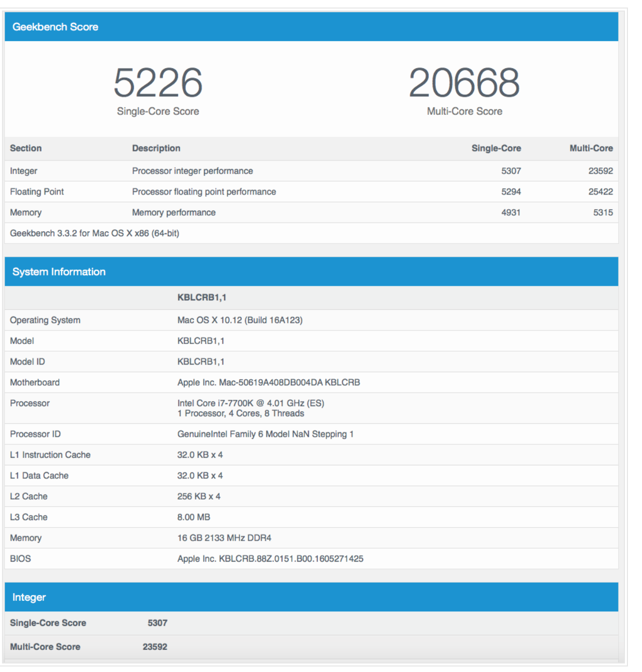
Task: Select Intel Core i7-7700K @ 4.01 GHz text
Action: tap(251, 403)
